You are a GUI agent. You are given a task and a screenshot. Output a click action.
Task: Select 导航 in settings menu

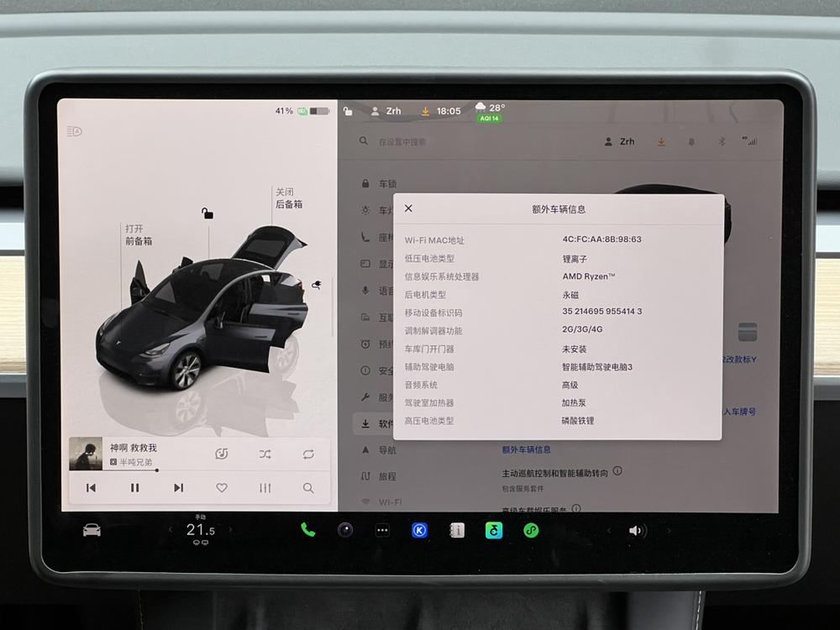(x=379, y=450)
